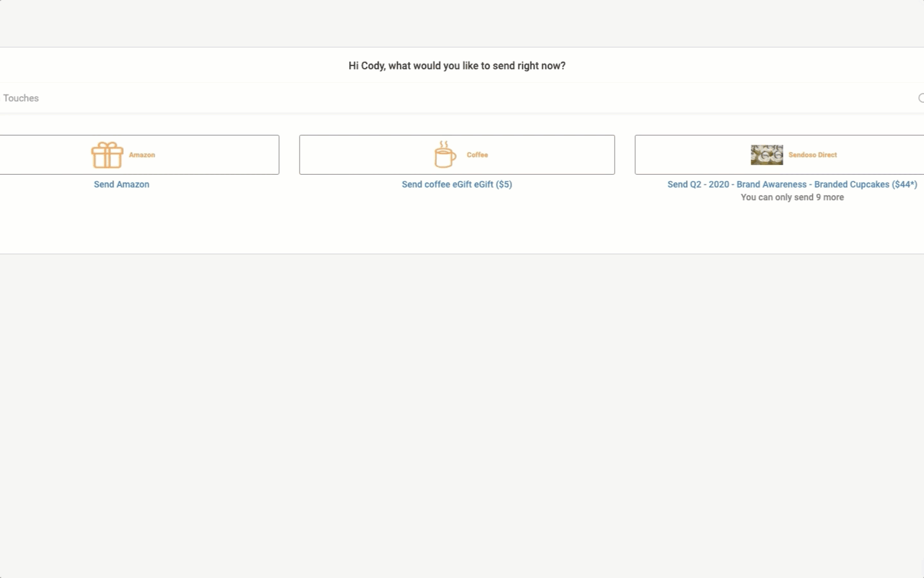Click the orange Amazon label text

click(142, 155)
